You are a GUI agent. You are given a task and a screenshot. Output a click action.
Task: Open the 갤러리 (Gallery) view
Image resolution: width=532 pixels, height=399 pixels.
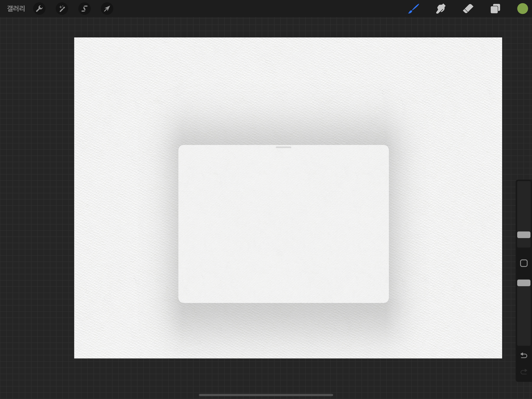[16, 9]
